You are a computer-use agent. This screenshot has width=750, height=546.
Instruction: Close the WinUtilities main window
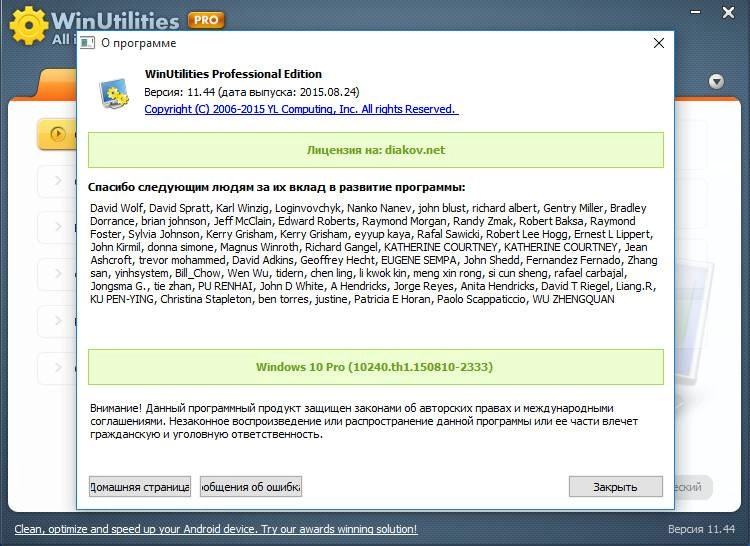(x=728, y=12)
